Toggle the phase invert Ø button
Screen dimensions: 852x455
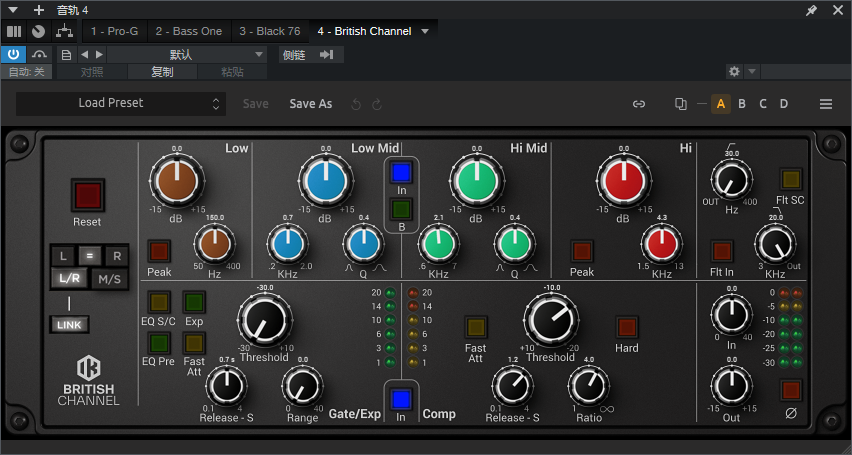point(791,390)
